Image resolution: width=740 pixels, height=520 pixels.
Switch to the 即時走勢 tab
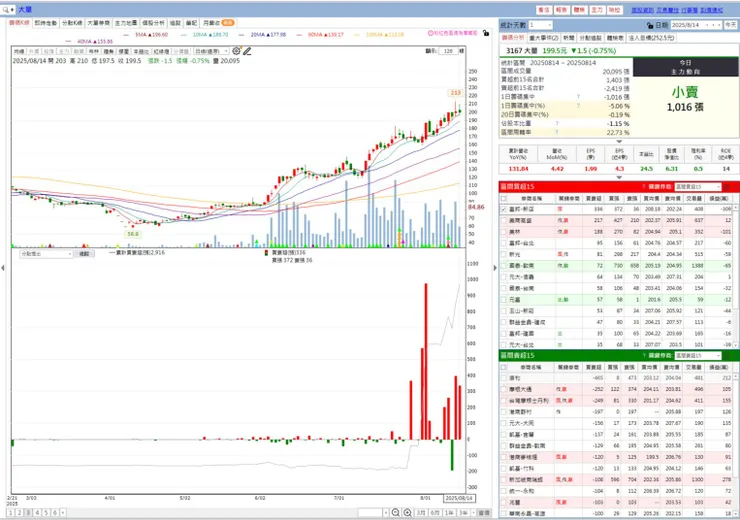click(x=46, y=23)
